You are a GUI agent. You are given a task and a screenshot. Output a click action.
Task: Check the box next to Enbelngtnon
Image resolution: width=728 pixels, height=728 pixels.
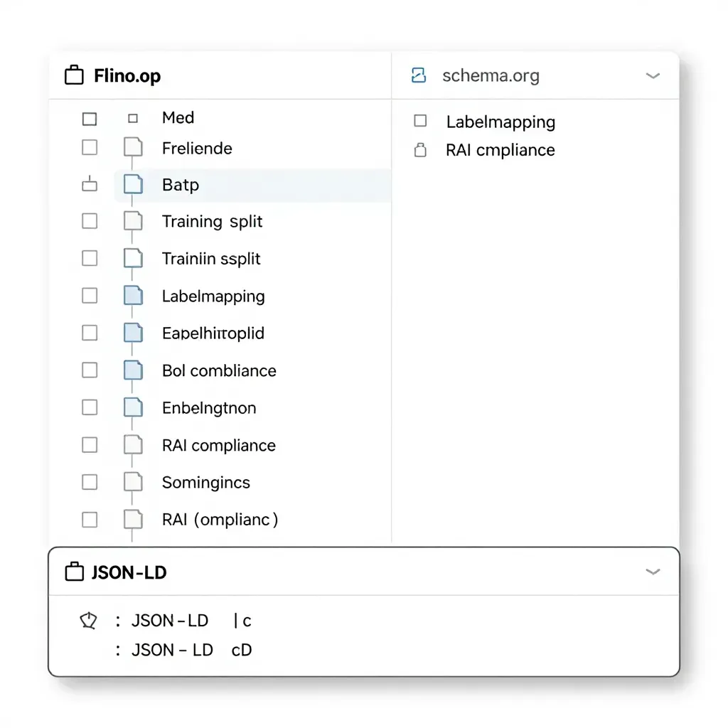[x=90, y=407]
